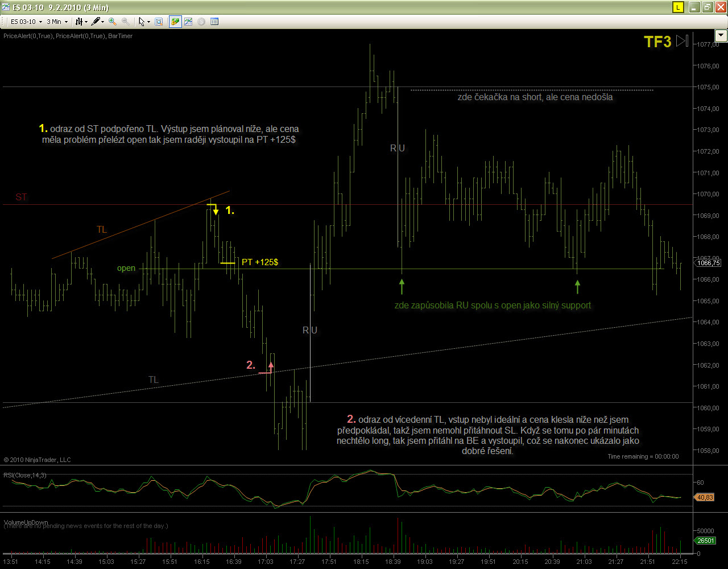Screen dimensions: 728x569
Task: Click the zoom in magnifier
Action: [113, 22]
